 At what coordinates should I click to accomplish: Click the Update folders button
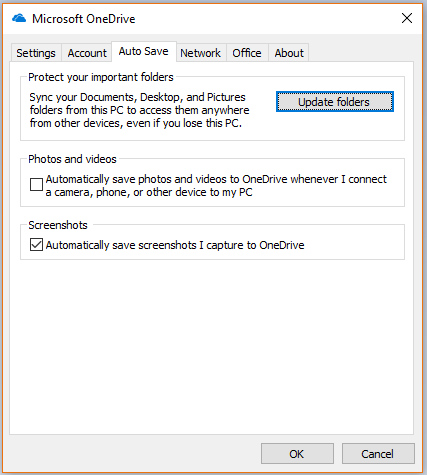[335, 102]
